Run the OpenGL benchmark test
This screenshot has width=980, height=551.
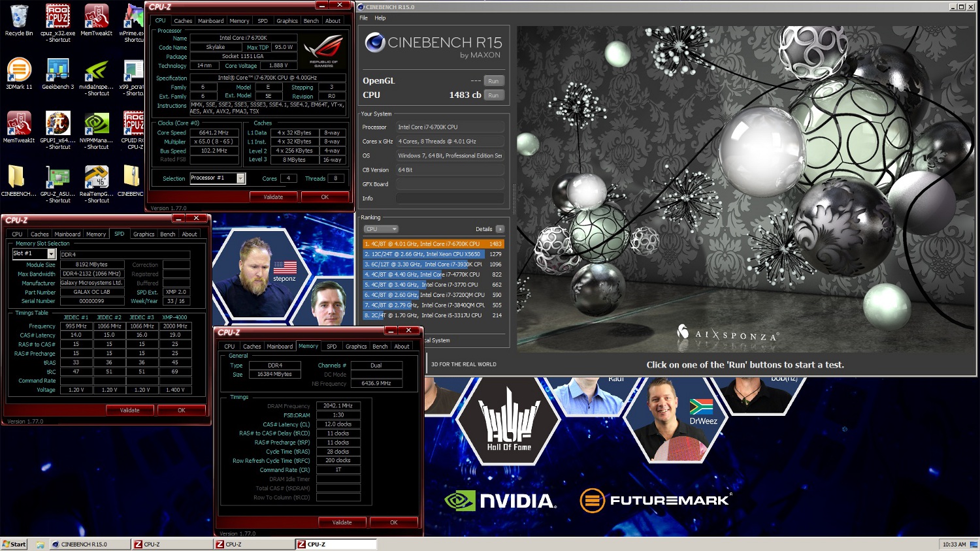pos(493,81)
